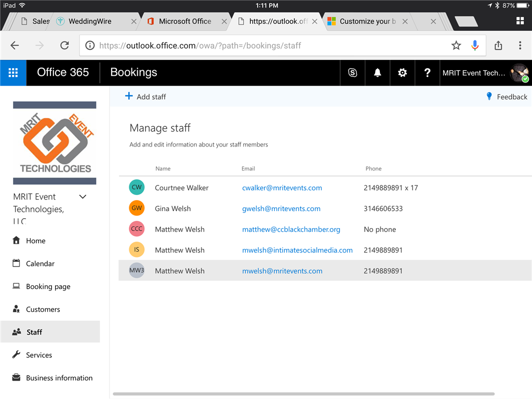Click the feedback lightbulb icon
This screenshot has height=399, width=532.
[489, 96]
